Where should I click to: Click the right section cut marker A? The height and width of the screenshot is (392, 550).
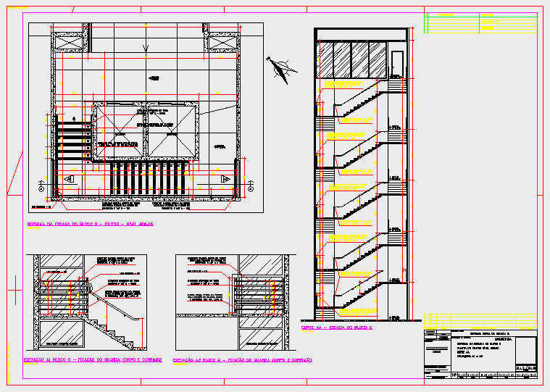[251, 186]
